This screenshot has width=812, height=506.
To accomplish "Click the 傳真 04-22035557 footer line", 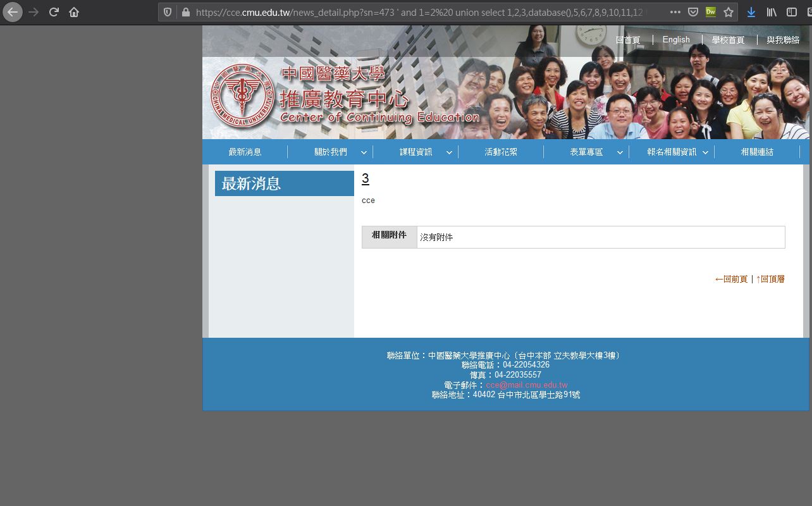I will point(505,375).
